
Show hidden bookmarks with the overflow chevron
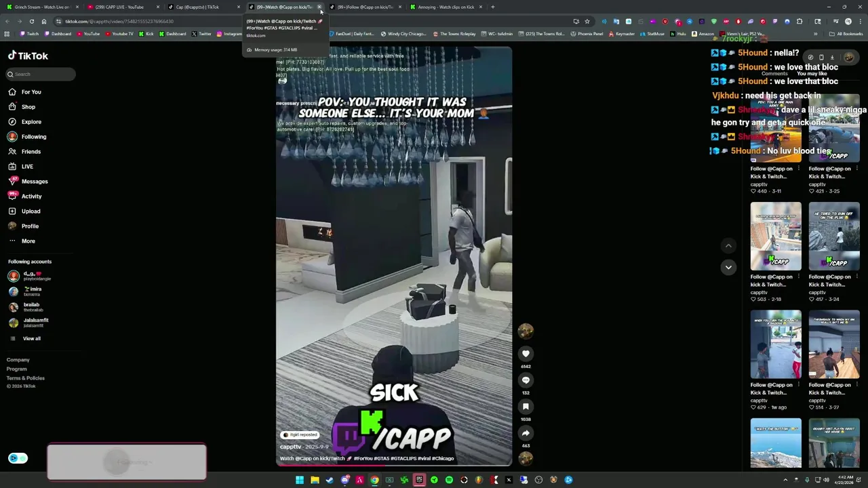coord(815,34)
